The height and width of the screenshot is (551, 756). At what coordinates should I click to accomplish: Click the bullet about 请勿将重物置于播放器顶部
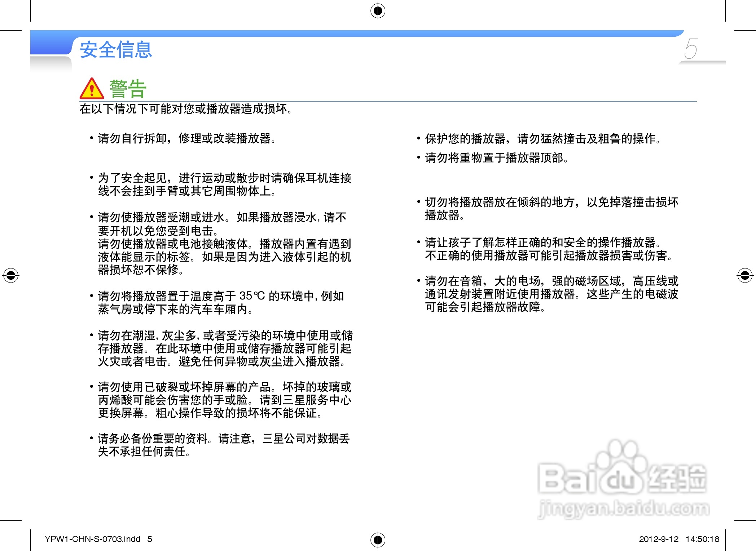coord(496,158)
